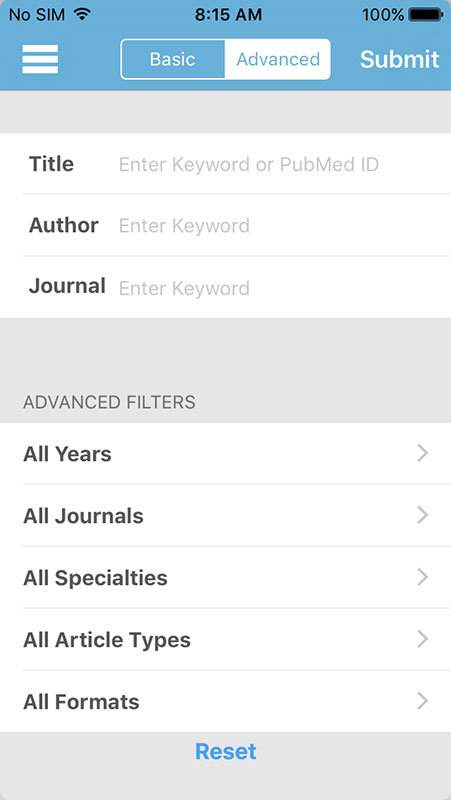Tap the chevron beside All Specialties
451x800 pixels.
pos(422,577)
